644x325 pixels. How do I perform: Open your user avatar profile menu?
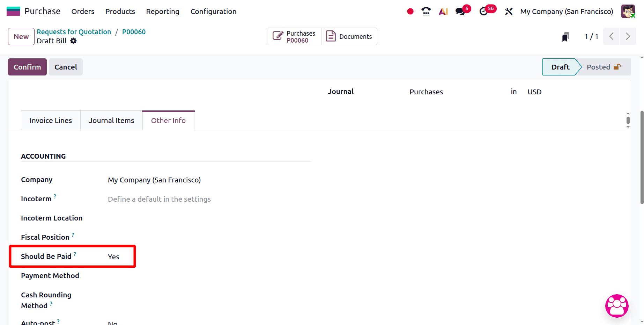coord(628,11)
